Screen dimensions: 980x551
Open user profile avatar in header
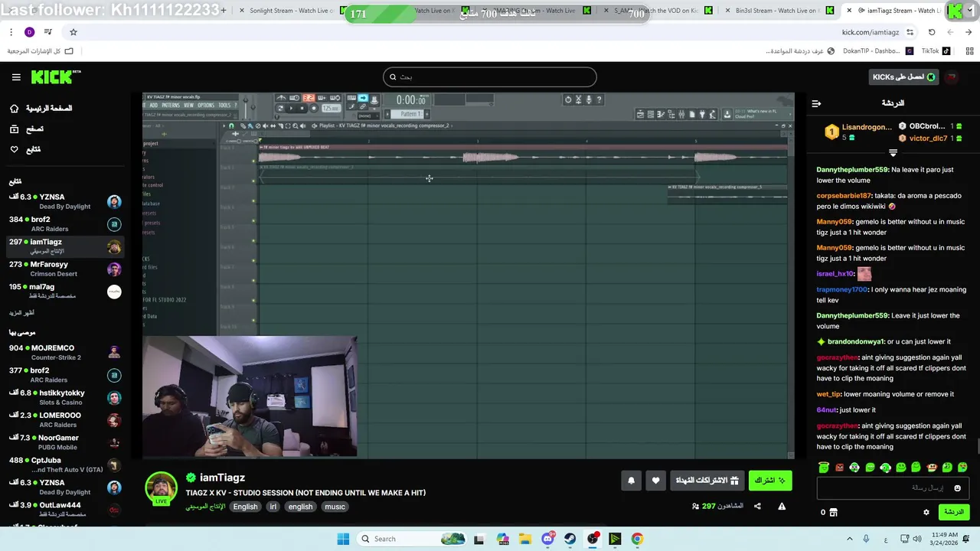coord(952,77)
